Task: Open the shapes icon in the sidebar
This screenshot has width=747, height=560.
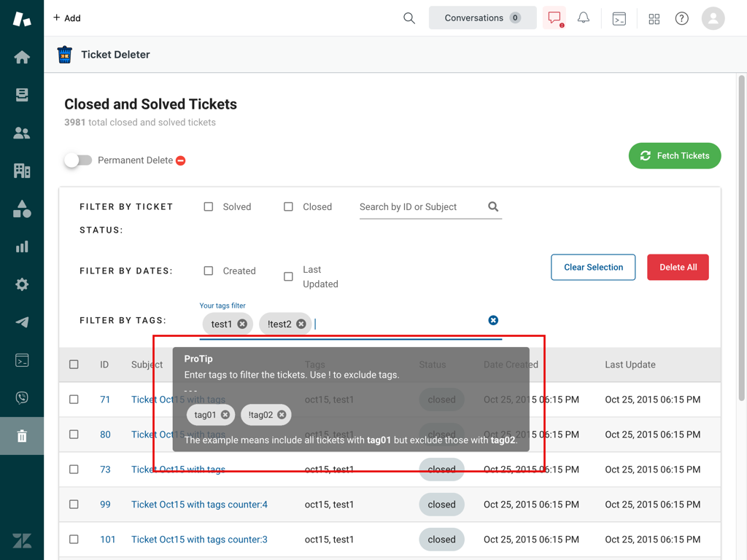Action: 22,209
